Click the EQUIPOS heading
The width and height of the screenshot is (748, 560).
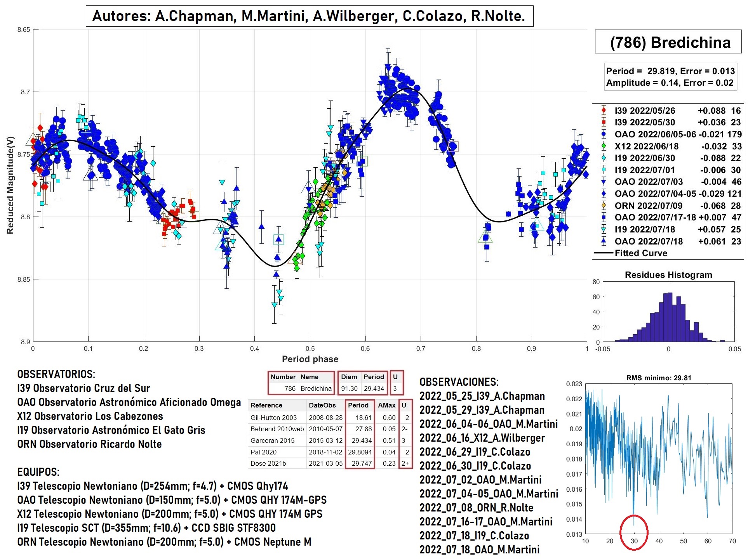pyautogui.click(x=38, y=472)
